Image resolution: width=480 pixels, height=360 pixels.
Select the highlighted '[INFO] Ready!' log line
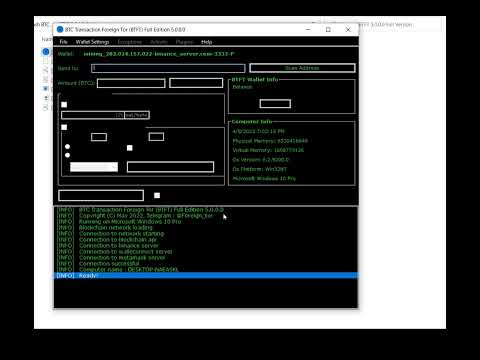pyautogui.click(x=206, y=276)
